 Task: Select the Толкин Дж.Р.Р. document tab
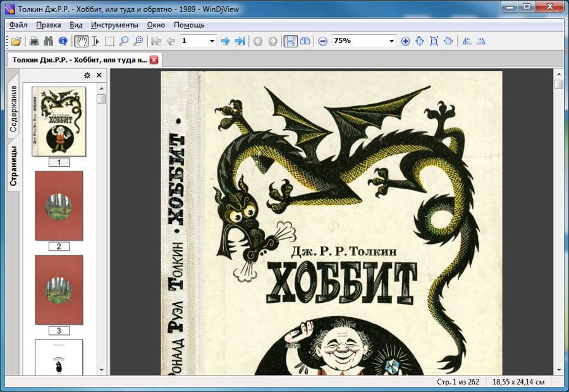click(80, 60)
